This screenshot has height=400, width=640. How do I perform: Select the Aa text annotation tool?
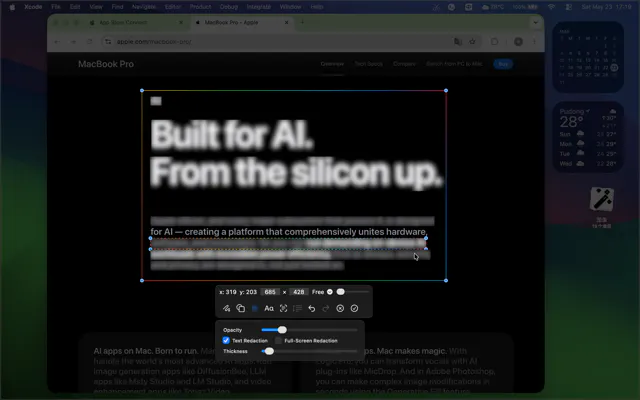[x=269, y=309]
